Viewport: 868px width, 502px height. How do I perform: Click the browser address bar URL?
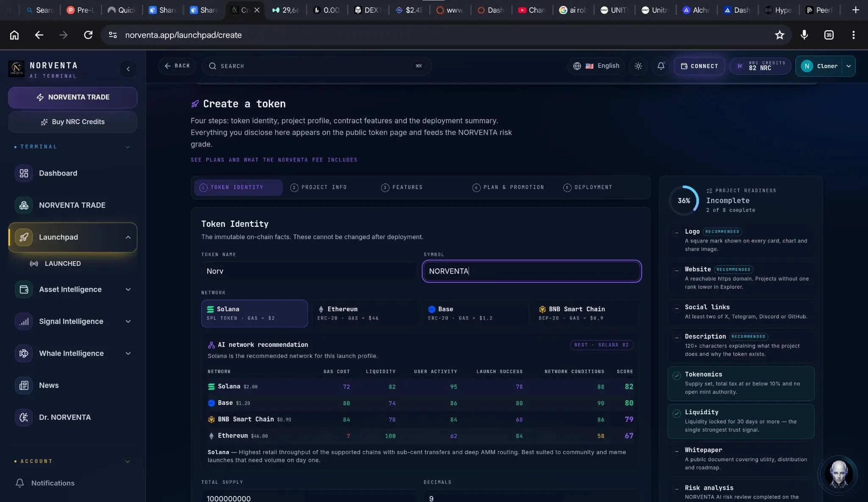[183, 35]
